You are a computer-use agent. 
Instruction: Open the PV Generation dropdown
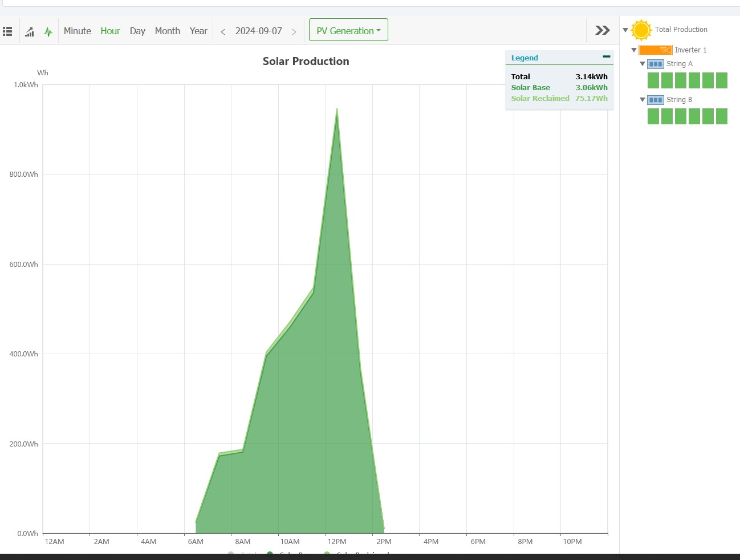(x=348, y=31)
